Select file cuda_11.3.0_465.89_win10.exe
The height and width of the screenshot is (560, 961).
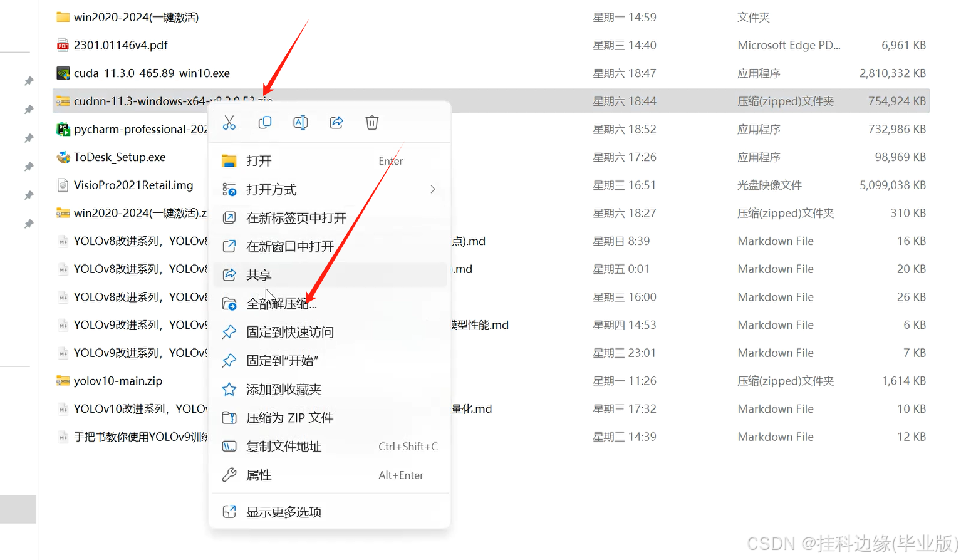pos(152,73)
